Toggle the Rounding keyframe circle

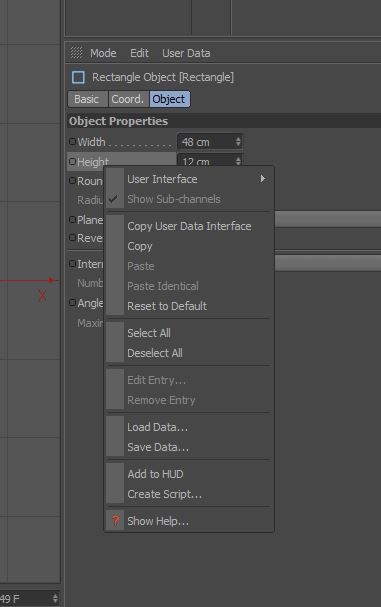[72, 181]
